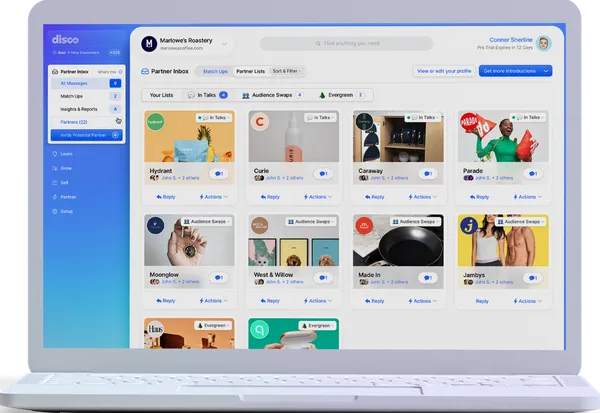Open Evergreen dropdown on Haus card
Viewport: 600px width, 413px height.
coord(214,326)
